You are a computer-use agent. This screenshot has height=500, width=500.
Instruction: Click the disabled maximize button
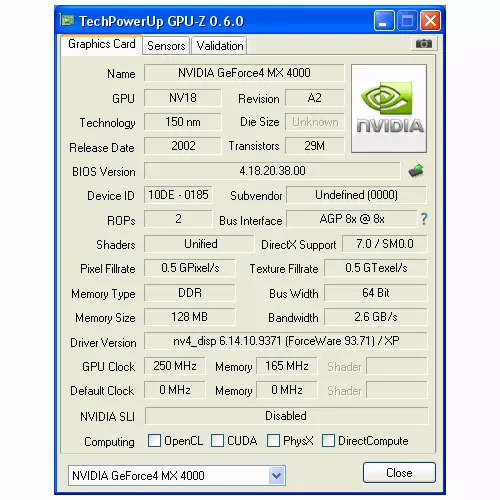coord(407,21)
